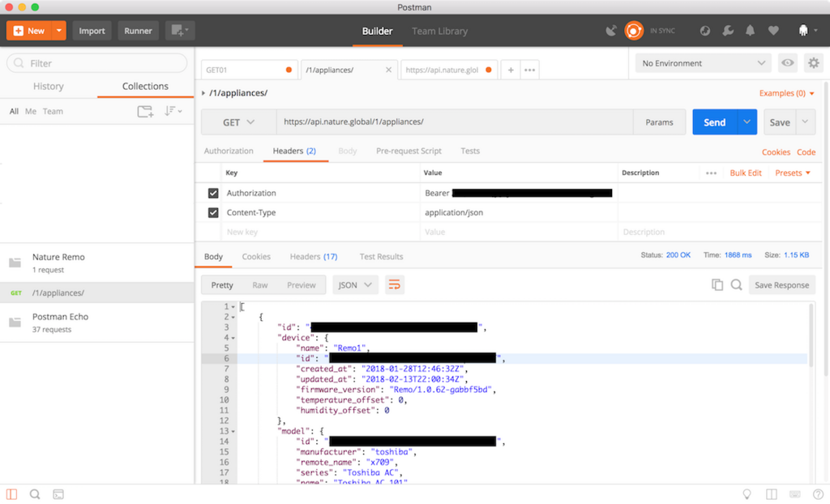Open the Examples (0) dropdown
The image size is (830, 504).
click(786, 93)
